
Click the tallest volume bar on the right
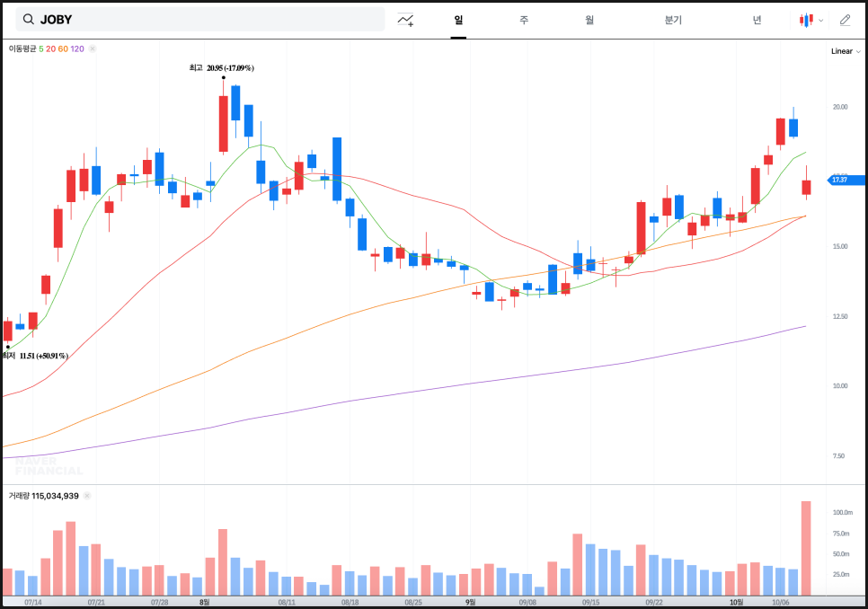coord(806,548)
